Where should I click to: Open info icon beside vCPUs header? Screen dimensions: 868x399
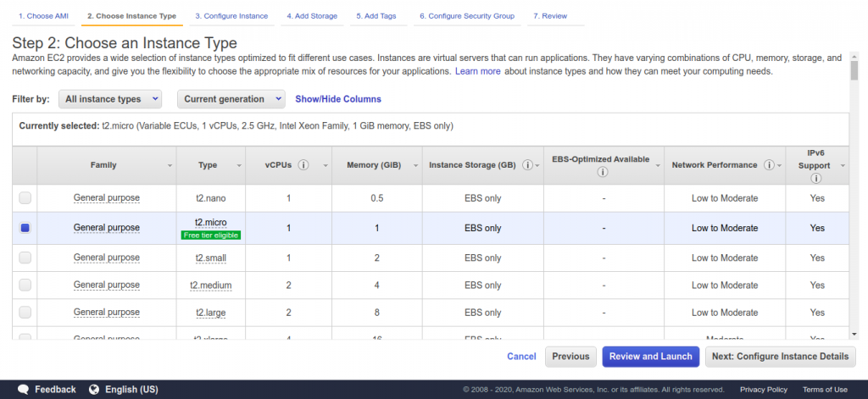(x=303, y=165)
